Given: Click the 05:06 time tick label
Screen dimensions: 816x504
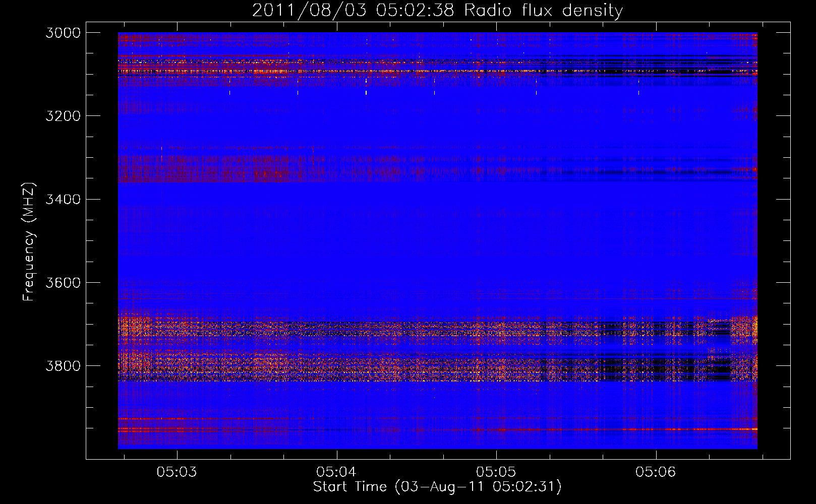Looking at the screenshot, I should [x=656, y=472].
